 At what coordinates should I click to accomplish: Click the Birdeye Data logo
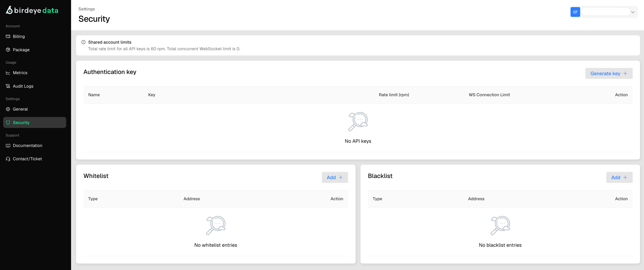pyautogui.click(x=32, y=10)
